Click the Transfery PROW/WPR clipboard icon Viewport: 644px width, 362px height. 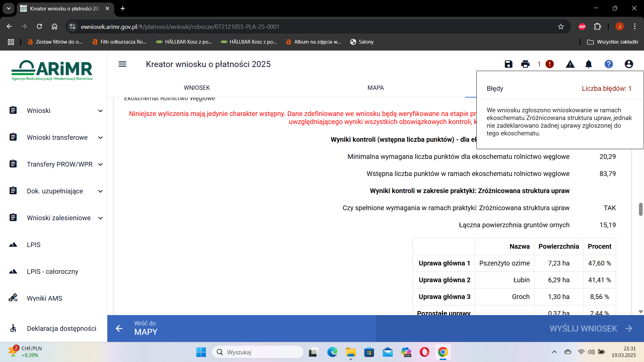(13, 164)
